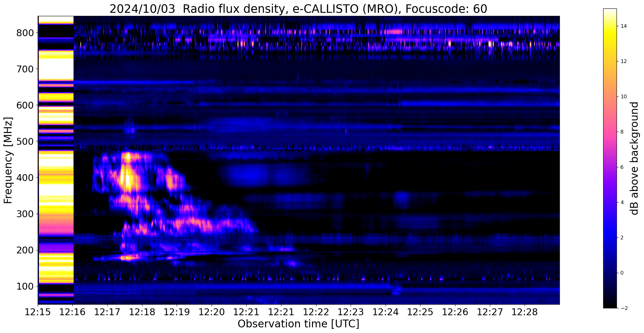The width and height of the screenshot is (644, 333).
Task: Click the 14 colorbar tick value
Action: [623, 26]
